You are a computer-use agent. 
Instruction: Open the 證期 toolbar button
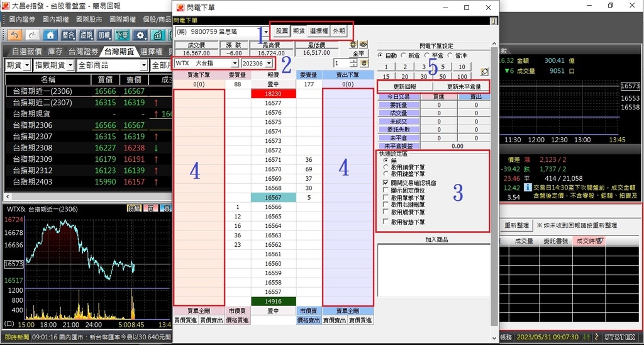click(86, 35)
